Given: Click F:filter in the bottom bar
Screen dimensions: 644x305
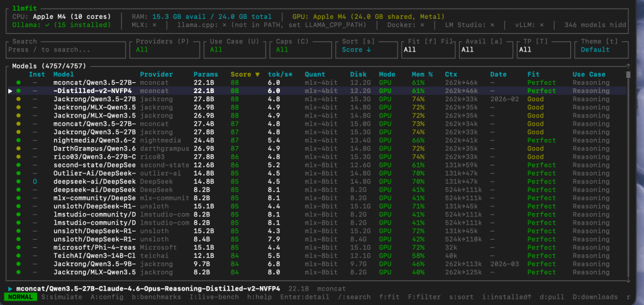Looking at the screenshot, I should [x=425, y=297].
